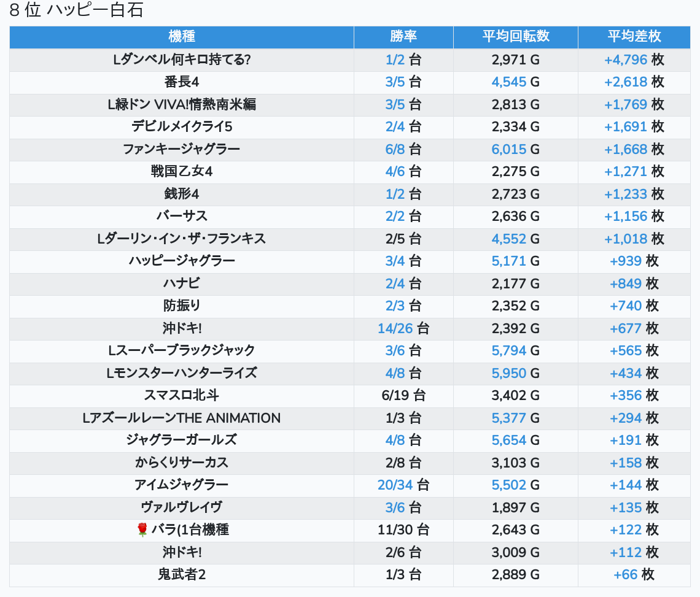The image size is (700, 597).
Task: Select 銭形4 machine name
Action: point(182,194)
